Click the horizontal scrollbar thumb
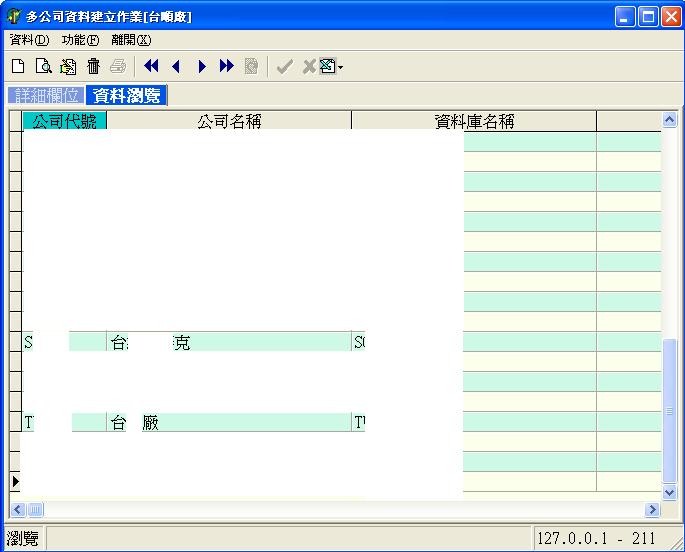Viewport: 685px width, 552px height. pos(35,509)
